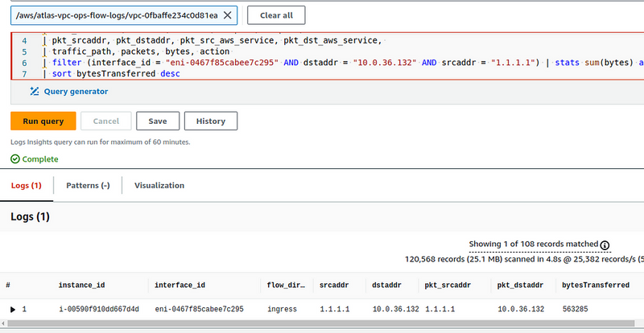Select the Logs (1) tab

(27, 185)
